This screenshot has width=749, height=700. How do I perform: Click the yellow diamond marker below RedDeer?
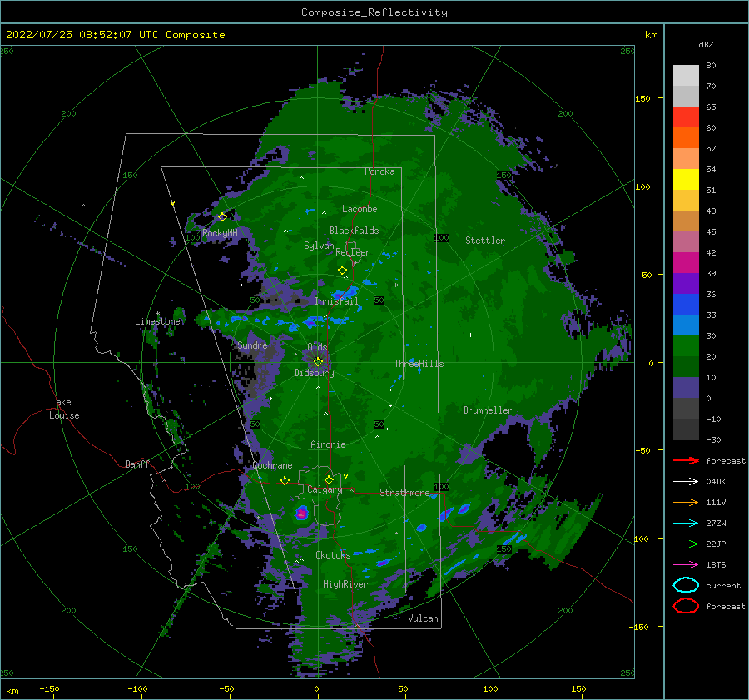pos(343,271)
